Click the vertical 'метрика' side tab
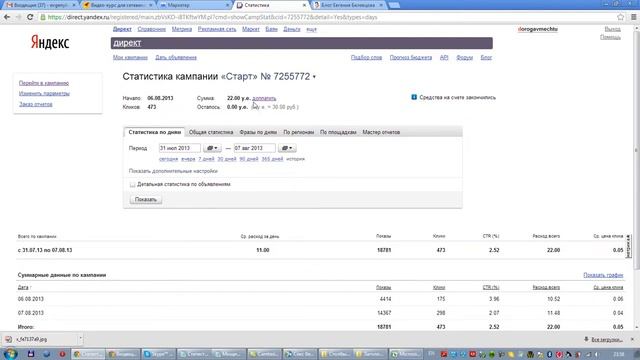Viewport: 640px width, 360px height. point(628,247)
